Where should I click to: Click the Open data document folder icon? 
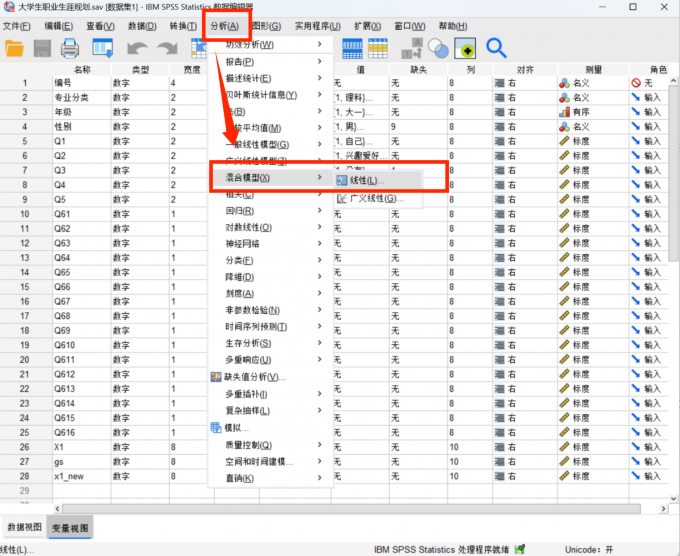(15, 48)
